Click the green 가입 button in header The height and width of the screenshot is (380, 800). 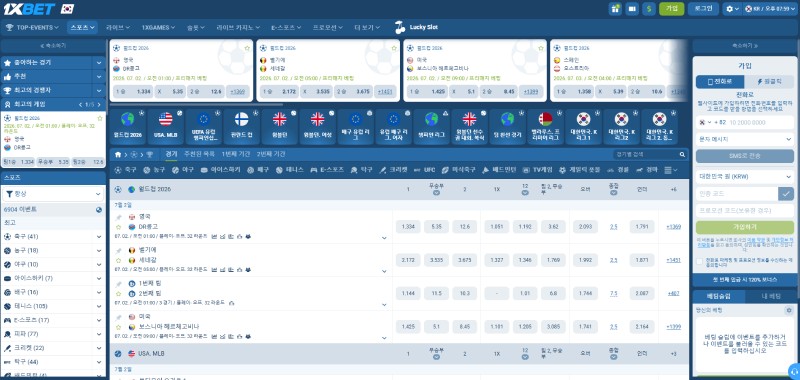pyautogui.click(x=671, y=9)
